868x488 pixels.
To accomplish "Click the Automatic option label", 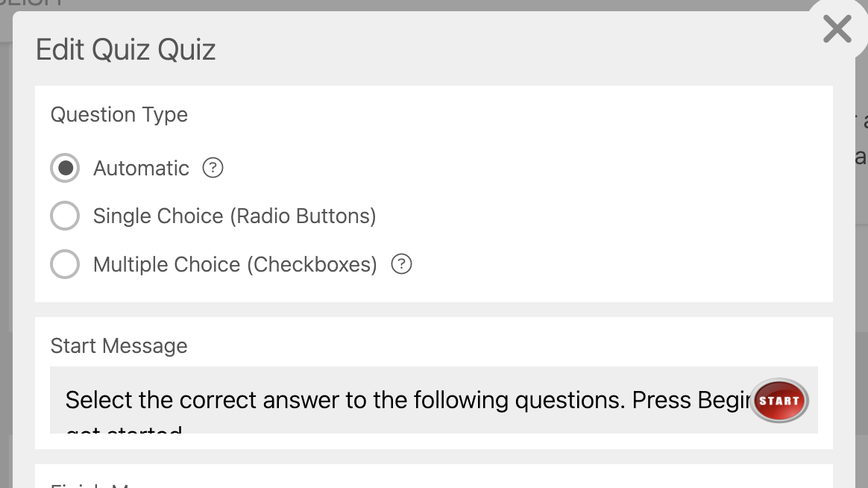I will point(141,168).
